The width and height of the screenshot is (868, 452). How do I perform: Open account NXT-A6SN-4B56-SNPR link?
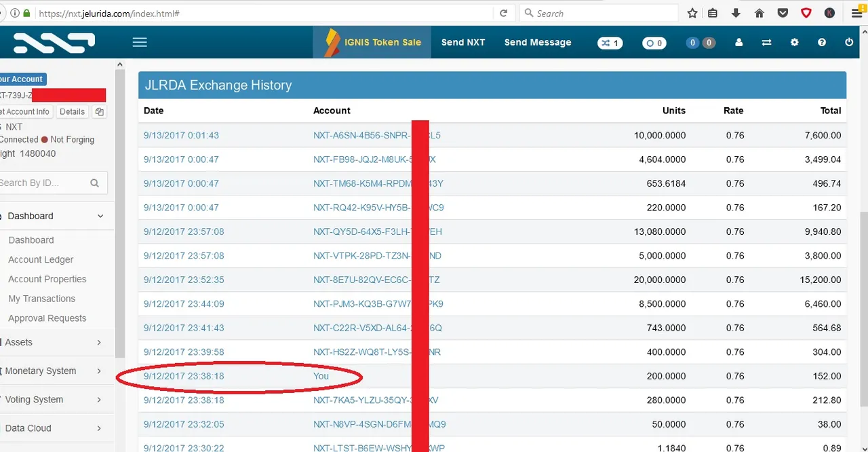377,135
